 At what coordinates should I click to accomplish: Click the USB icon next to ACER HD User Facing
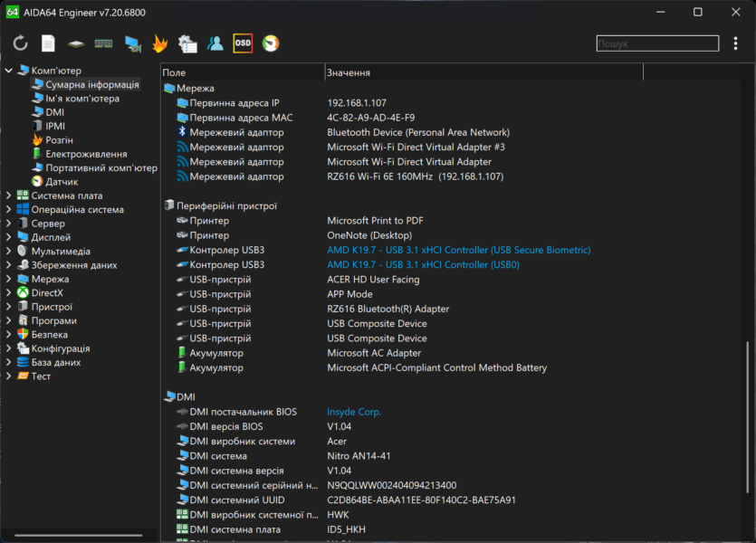pyautogui.click(x=182, y=280)
